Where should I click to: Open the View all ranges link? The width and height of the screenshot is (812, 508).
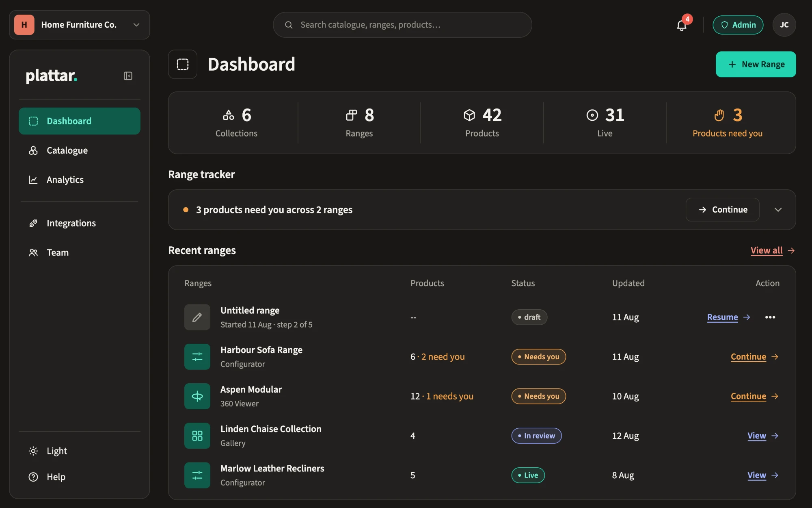coord(767,250)
